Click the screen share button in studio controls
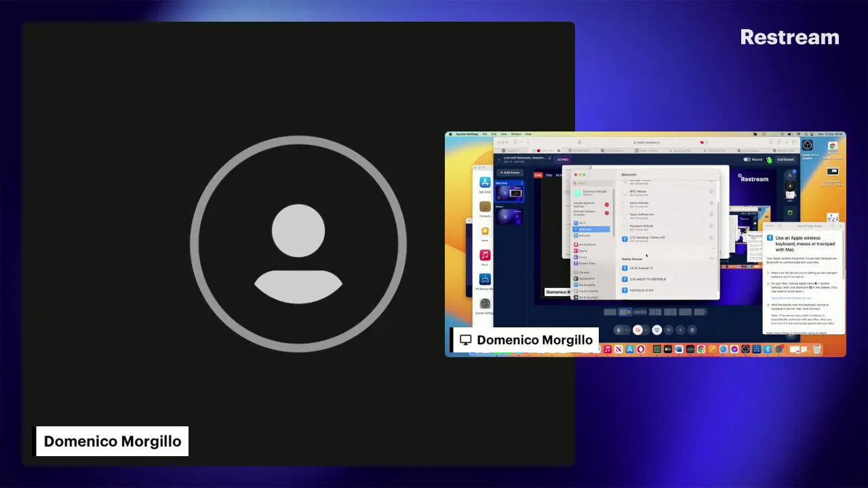Image resolution: width=868 pixels, height=488 pixels. [656, 330]
